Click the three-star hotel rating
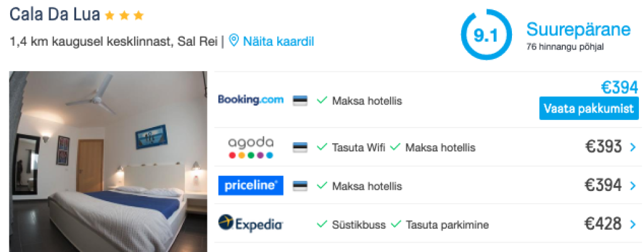The image size is (644, 252). tap(124, 15)
